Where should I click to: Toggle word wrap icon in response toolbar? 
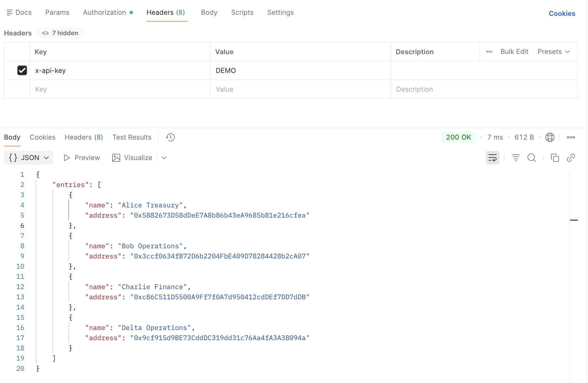coord(492,158)
